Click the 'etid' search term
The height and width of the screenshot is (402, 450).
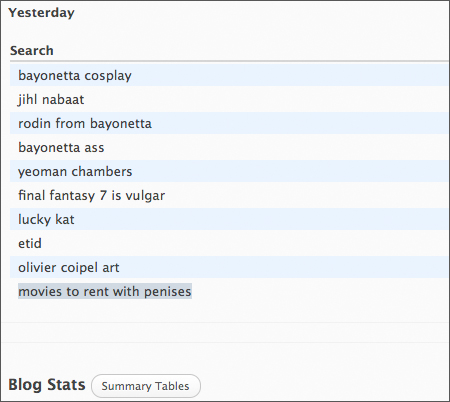point(30,244)
